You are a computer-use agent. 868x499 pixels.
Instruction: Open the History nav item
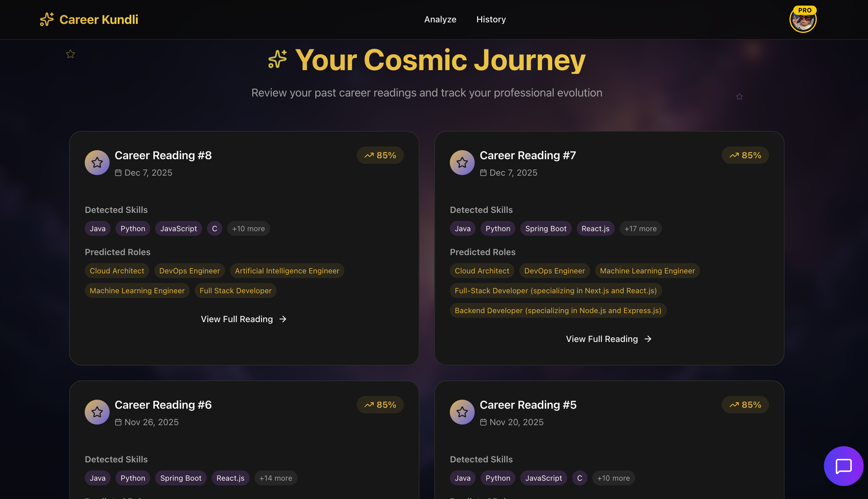click(491, 20)
